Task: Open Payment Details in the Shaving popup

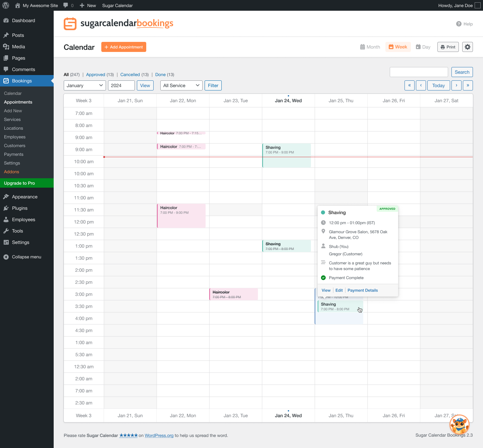Action: (362, 290)
